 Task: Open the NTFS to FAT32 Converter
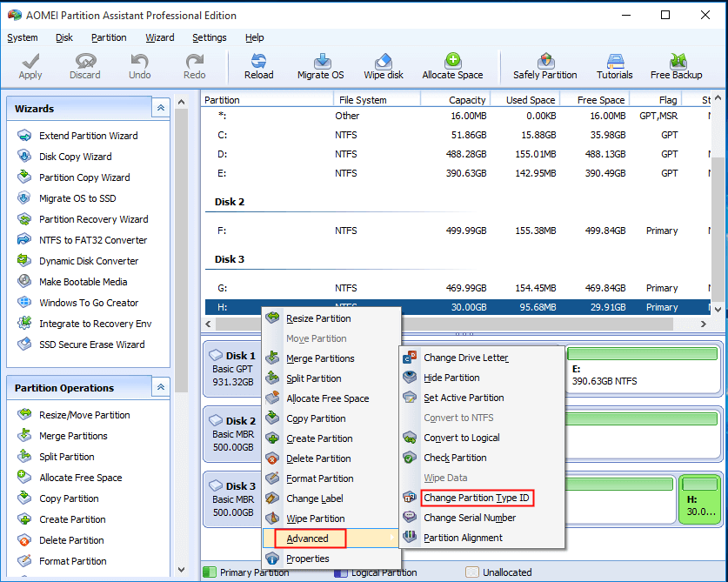click(93, 240)
